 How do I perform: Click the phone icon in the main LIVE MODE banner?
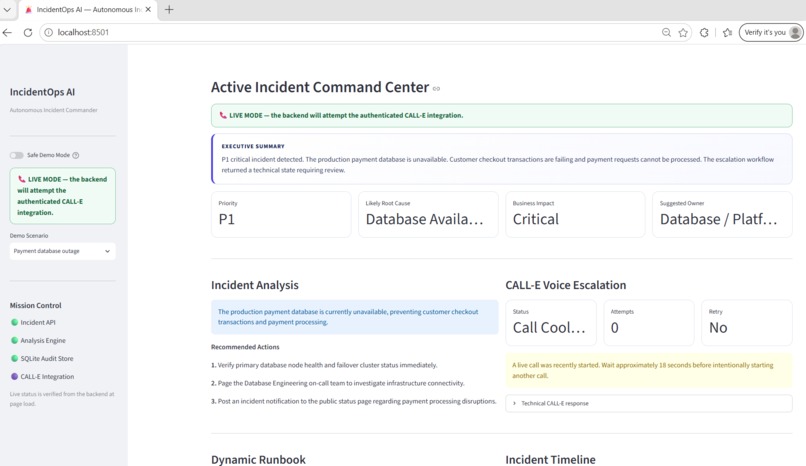click(223, 116)
